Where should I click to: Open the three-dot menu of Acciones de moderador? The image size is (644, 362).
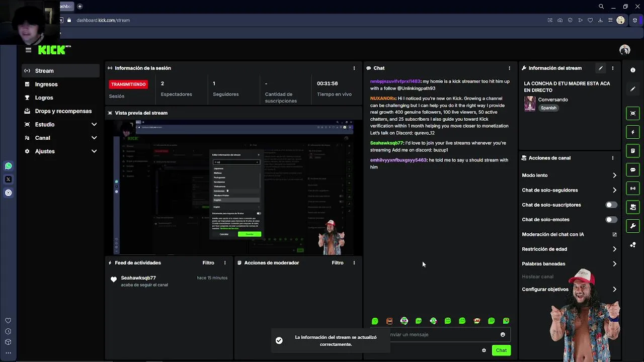(354, 262)
